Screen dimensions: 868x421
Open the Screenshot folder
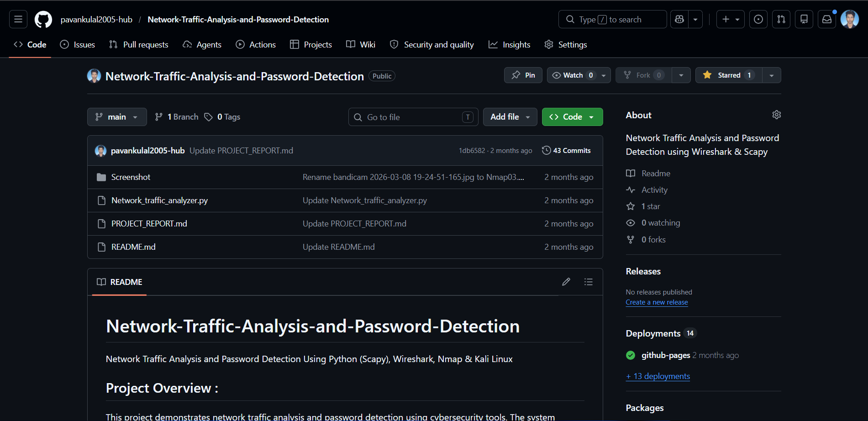click(x=131, y=177)
